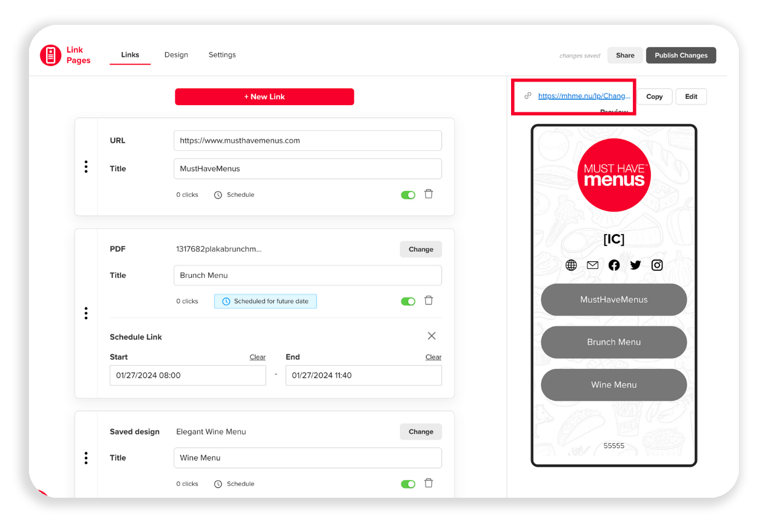Change the Brunch Menu PDF file
769x532 pixels.
tap(421, 249)
